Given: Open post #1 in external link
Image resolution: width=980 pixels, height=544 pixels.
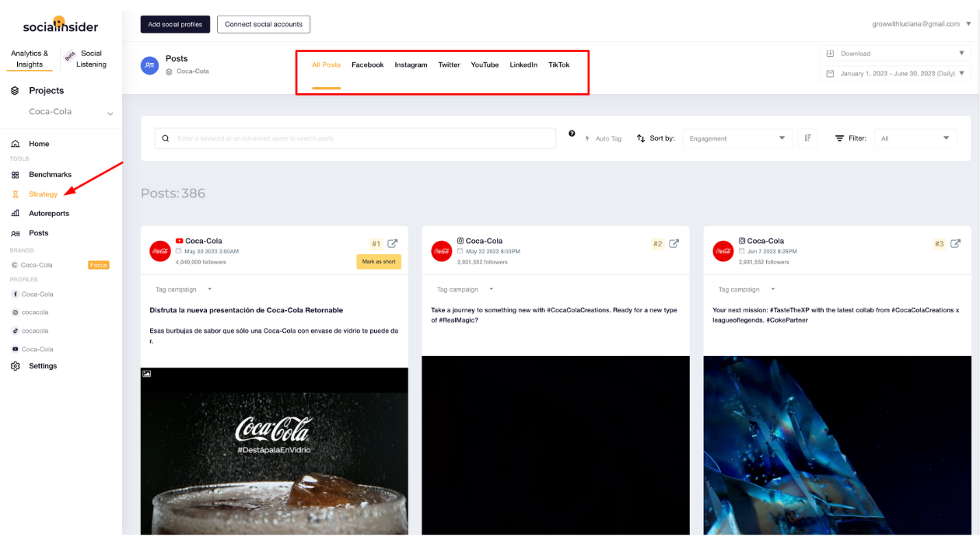Looking at the screenshot, I should pyautogui.click(x=393, y=243).
